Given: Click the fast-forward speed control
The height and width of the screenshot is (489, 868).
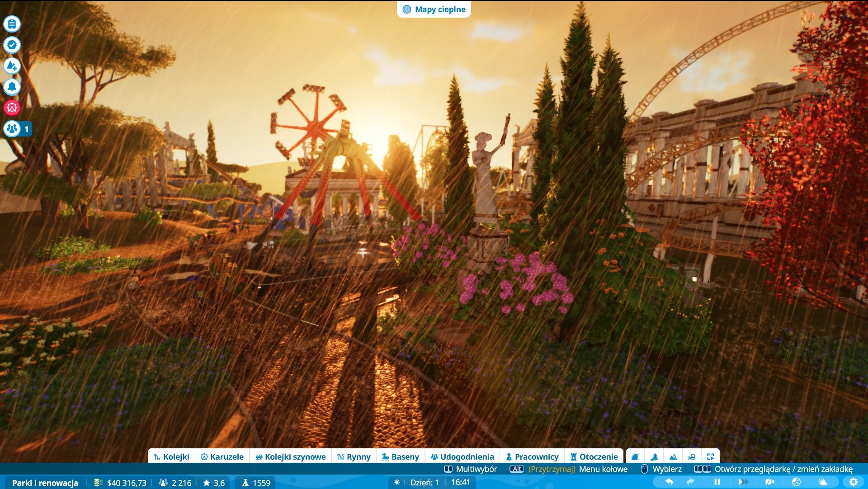Looking at the screenshot, I should tap(743, 482).
